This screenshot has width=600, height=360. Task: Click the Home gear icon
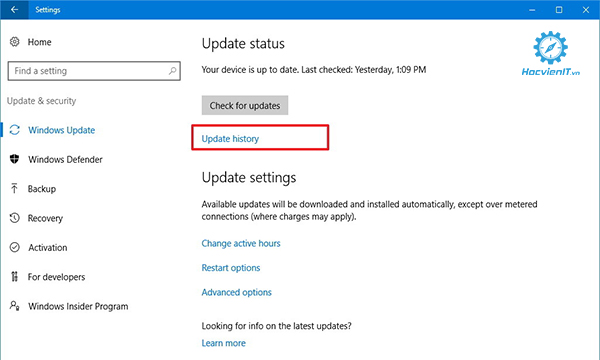[x=15, y=42]
